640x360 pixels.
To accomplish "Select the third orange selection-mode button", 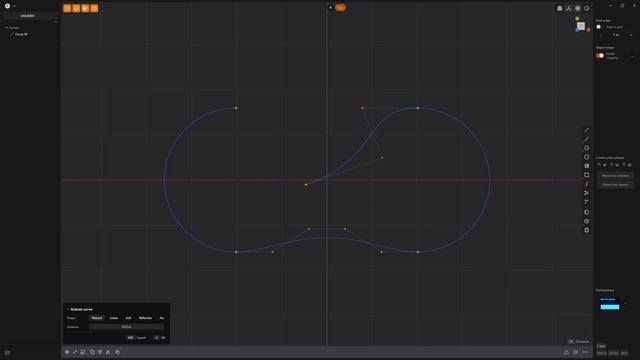I will 85,8.
